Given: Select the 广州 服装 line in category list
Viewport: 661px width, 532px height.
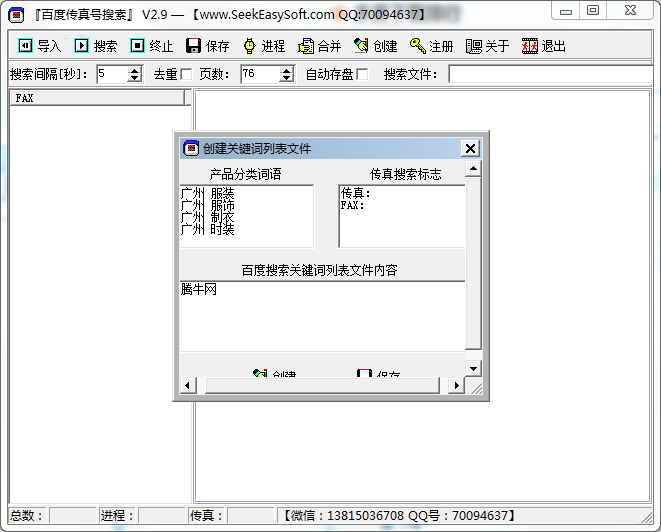Looking at the screenshot, I should tap(207, 194).
